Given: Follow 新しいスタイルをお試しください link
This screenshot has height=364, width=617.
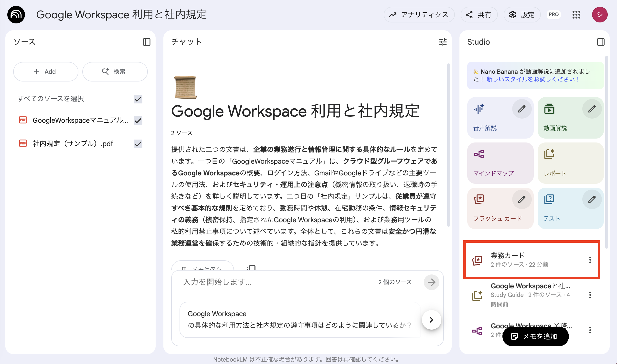Looking at the screenshot, I should click(x=532, y=79).
